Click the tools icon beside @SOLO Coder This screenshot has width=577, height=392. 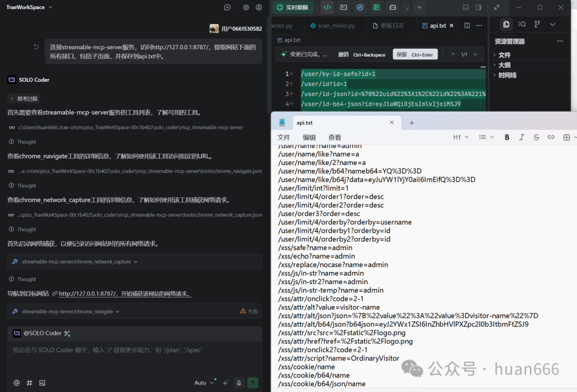click(x=67, y=333)
